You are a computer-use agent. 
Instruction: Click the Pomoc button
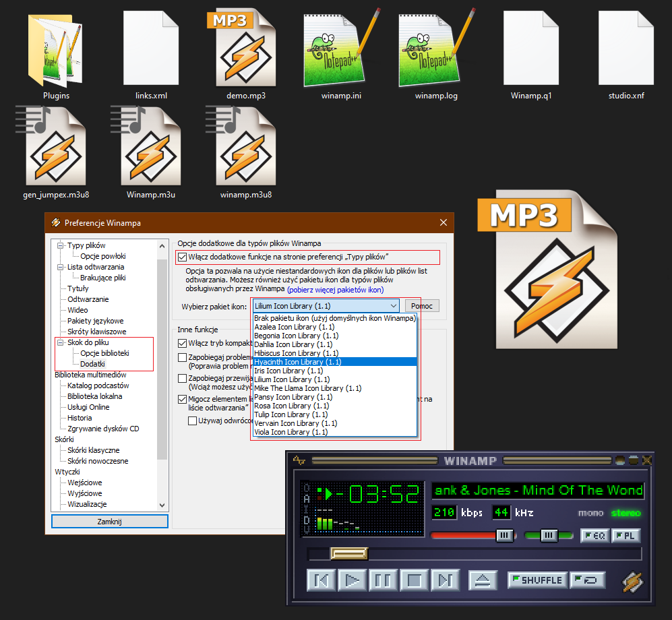[422, 306]
